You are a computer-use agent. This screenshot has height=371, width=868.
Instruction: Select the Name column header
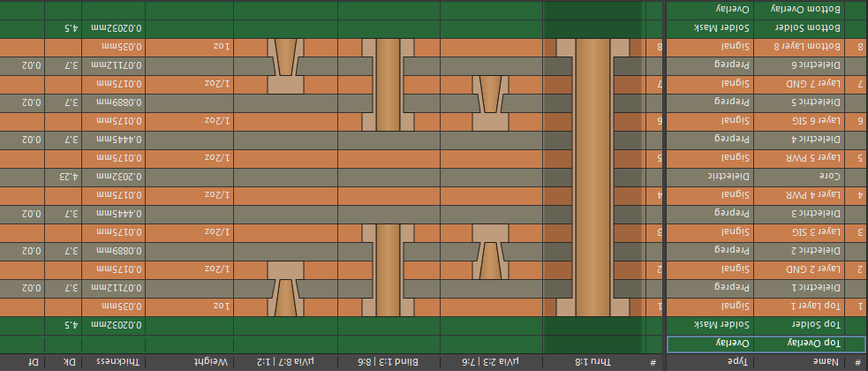tap(805, 362)
